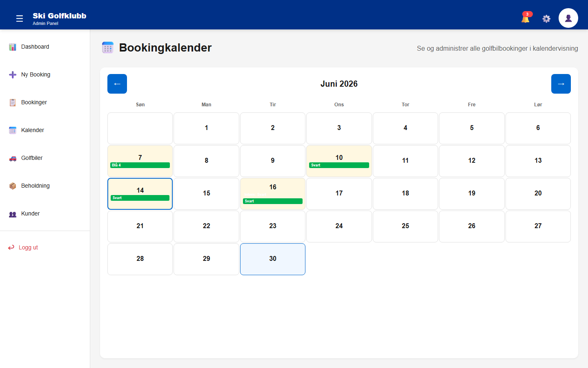
Task: Select day 20 in the calendar
Action: tap(538, 194)
